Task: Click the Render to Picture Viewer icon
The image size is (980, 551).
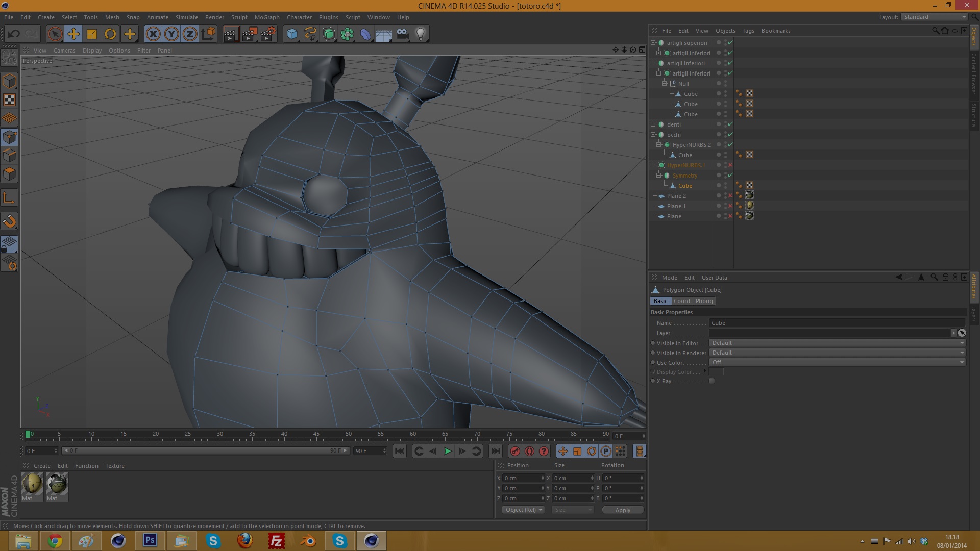Action: click(249, 34)
